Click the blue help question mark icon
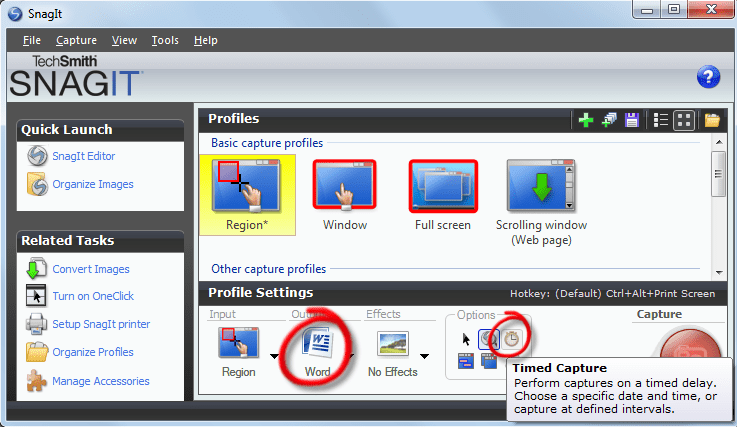 [x=708, y=77]
